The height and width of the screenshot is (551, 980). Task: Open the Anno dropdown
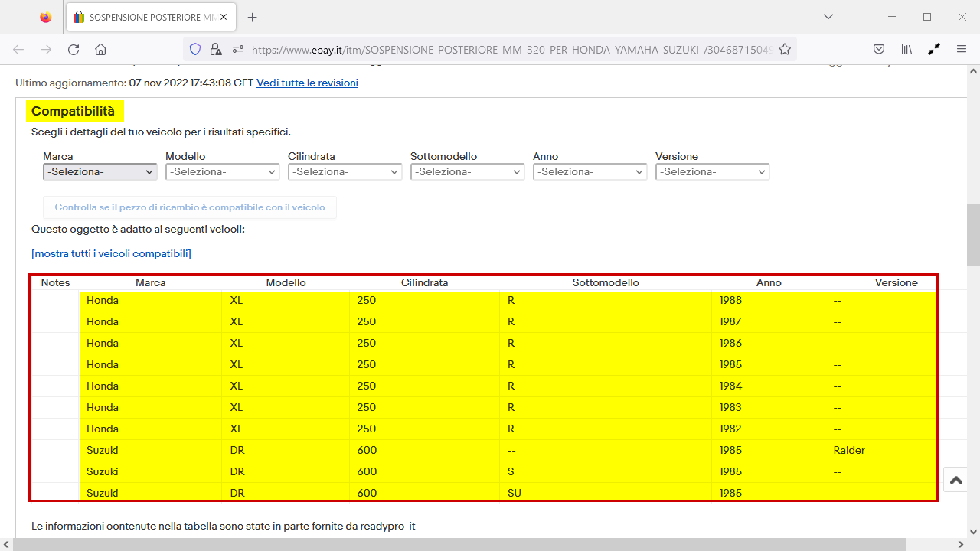[x=590, y=172]
